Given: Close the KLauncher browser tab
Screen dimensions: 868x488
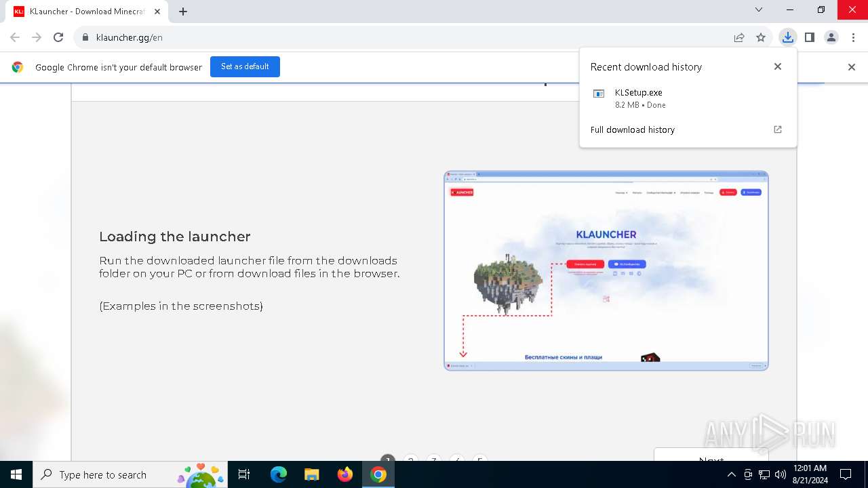Looking at the screenshot, I should coord(157,12).
